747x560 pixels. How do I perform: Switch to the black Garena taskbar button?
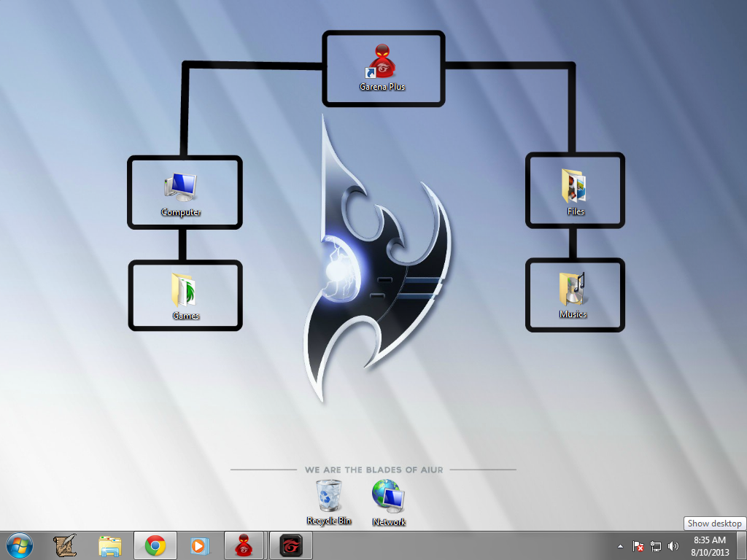(x=291, y=545)
